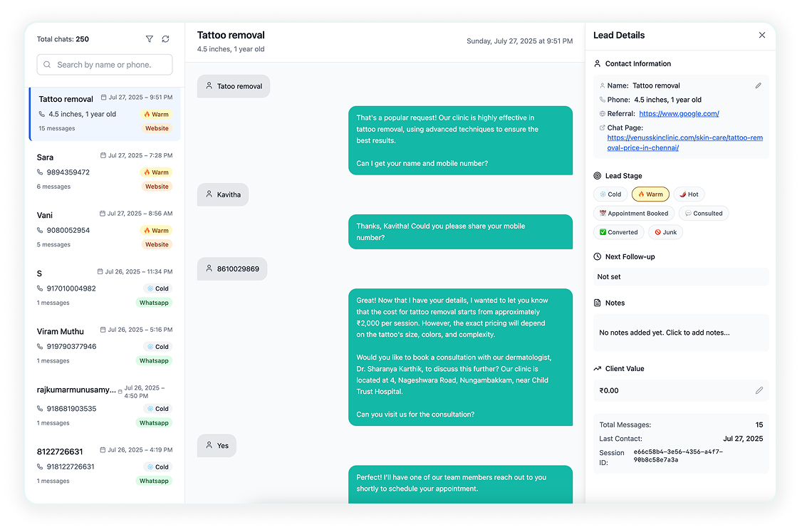Click the calendar icon on Vani's chat
The height and width of the screenshot is (532, 802).
pos(103,214)
